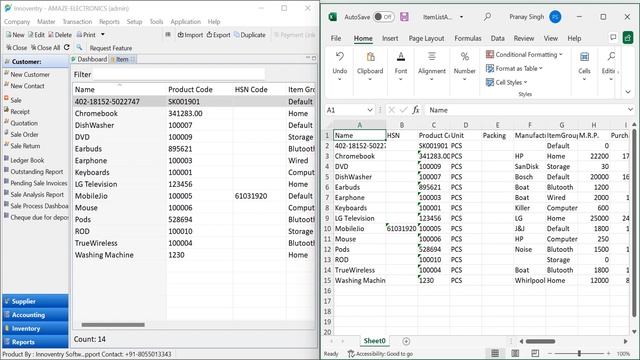
Task: Open the Data ribbon tab
Action: (x=498, y=38)
